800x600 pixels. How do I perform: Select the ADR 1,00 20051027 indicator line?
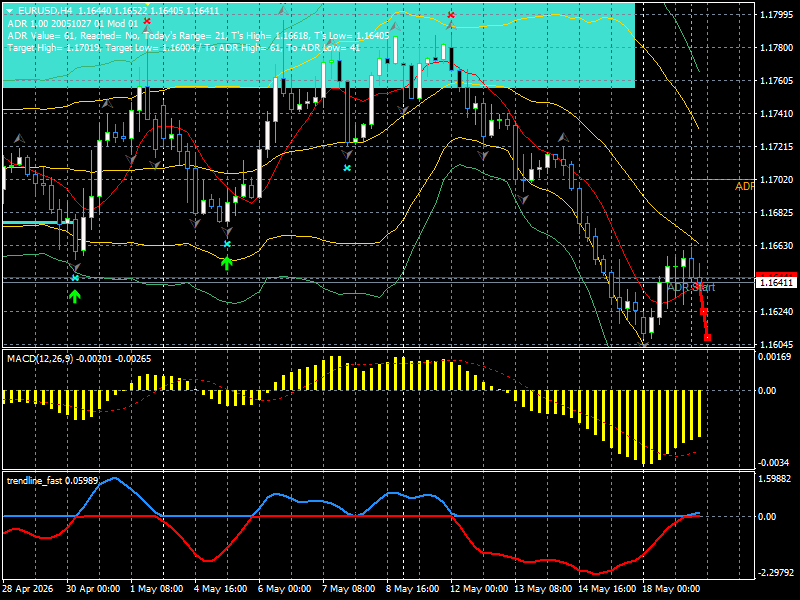(x=72, y=23)
